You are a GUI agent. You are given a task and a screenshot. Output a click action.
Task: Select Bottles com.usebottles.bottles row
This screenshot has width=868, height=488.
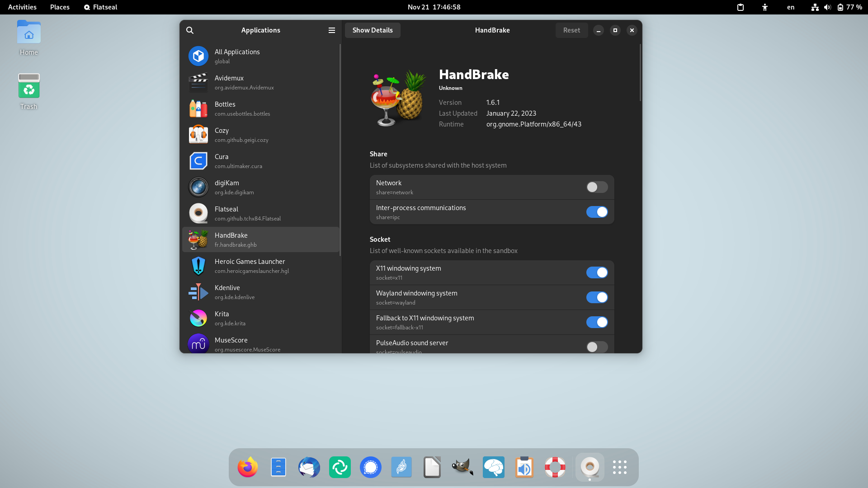click(261, 108)
